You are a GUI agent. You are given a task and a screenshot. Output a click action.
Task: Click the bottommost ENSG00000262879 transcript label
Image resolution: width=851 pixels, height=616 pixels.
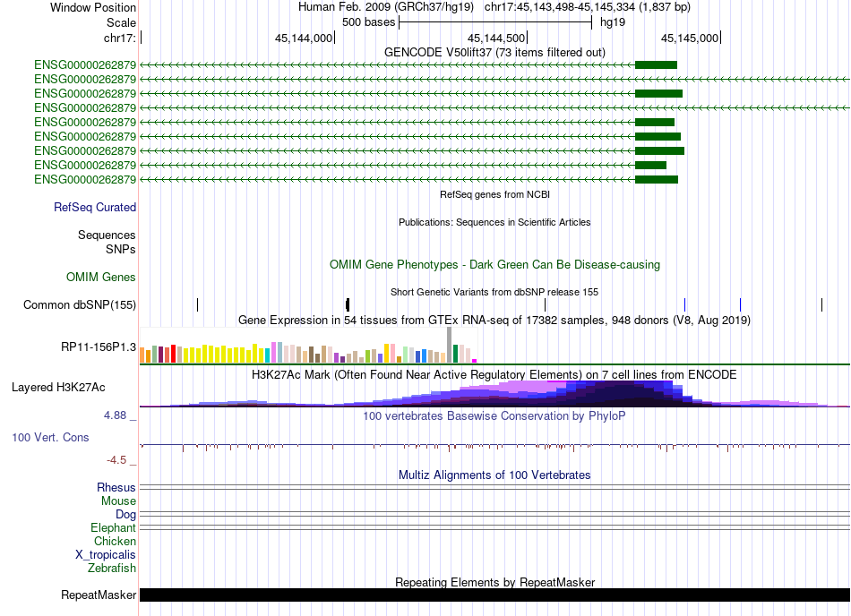tap(85, 179)
